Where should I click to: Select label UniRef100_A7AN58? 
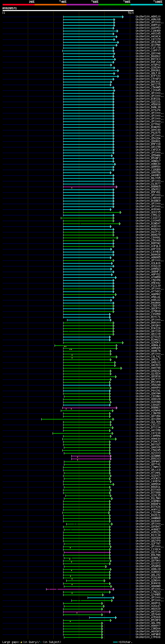(148, 277)
